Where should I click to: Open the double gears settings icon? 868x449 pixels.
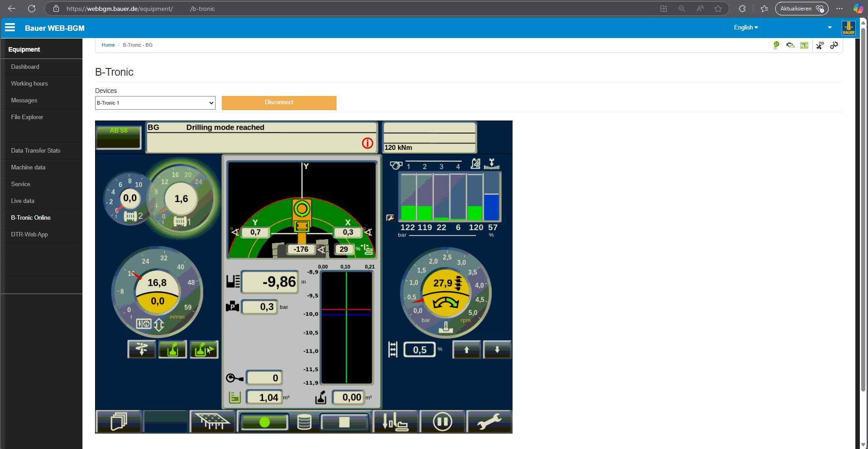[x=834, y=45]
